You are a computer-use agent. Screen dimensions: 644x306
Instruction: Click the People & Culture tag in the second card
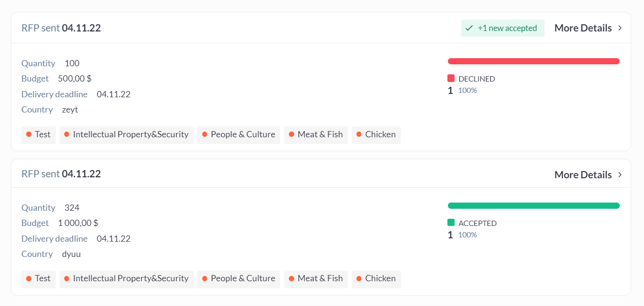(238, 279)
